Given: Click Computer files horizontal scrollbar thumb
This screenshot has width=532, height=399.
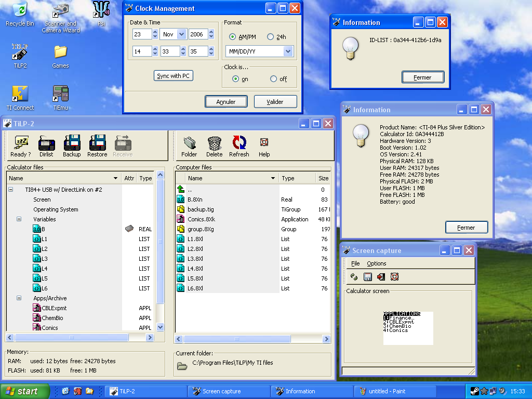Looking at the screenshot, I should tap(237, 339).
